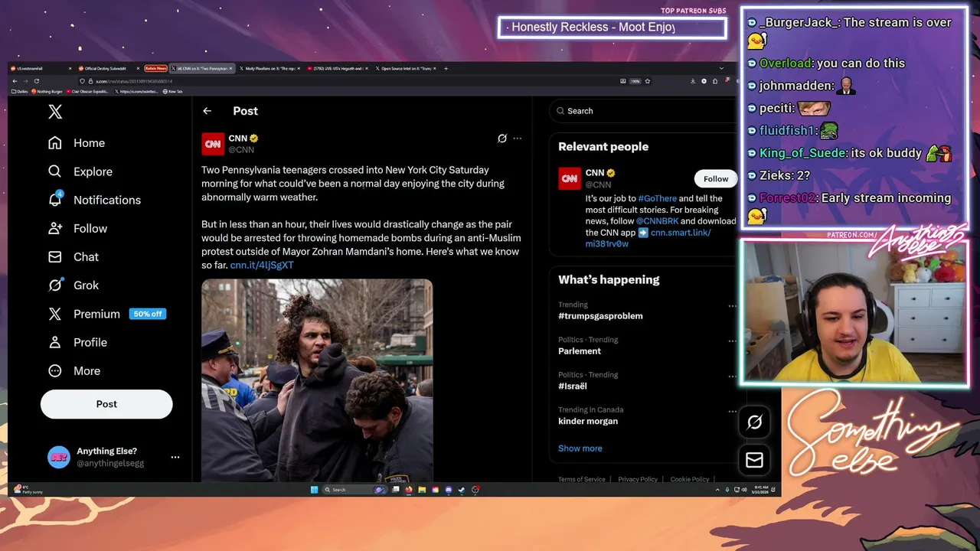This screenshot has width=980, height=551.
Task: Open the #GoThere hashtag link
Action: tap(657, 198)
